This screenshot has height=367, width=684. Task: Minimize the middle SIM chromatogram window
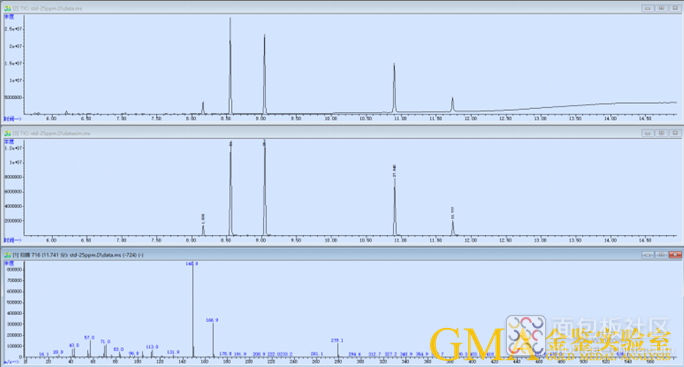[647, 133]
